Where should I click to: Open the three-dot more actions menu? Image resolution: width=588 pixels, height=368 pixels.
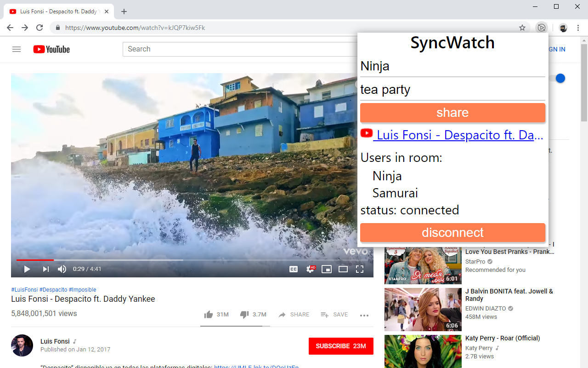pos(364,315)
